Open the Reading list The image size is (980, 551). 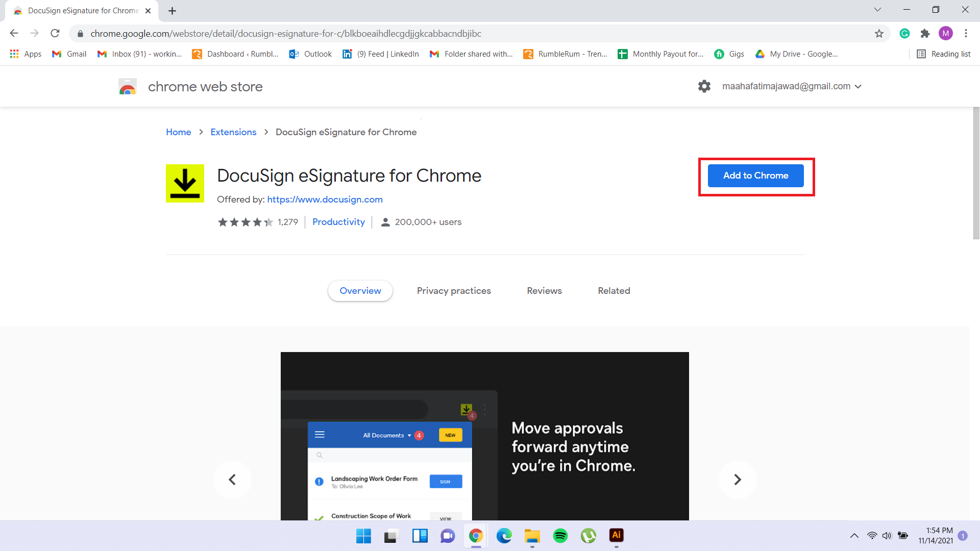[x=943, y=54]
